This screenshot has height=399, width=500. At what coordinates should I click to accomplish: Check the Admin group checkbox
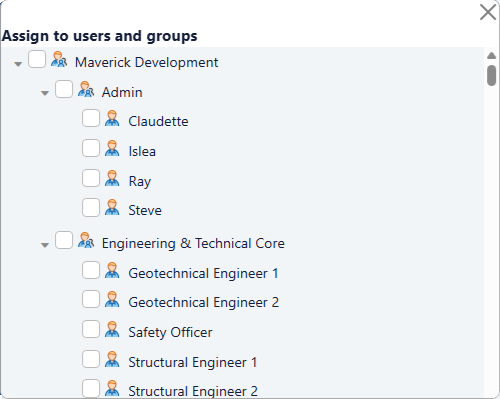[64, 89]
